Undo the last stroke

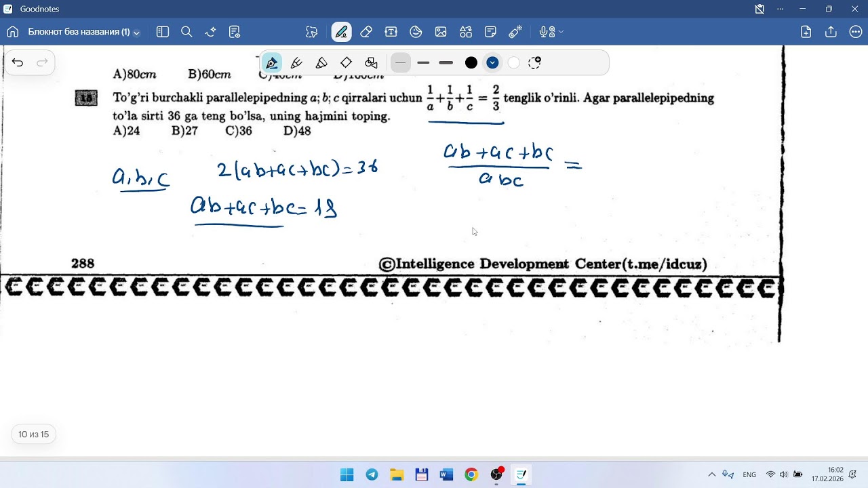tap(18, 63)
